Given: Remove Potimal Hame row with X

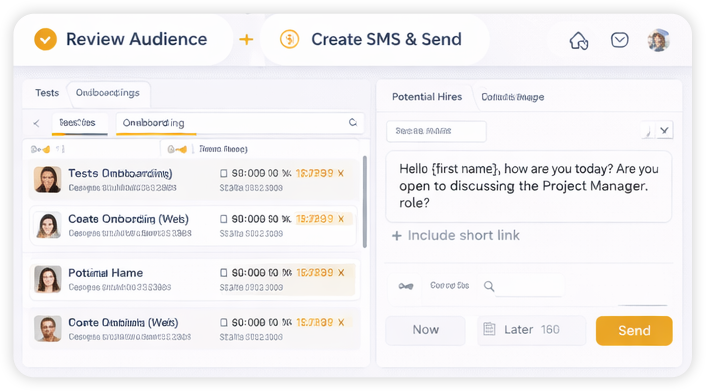Looking at the screenshot, I should tap(341, 273).
